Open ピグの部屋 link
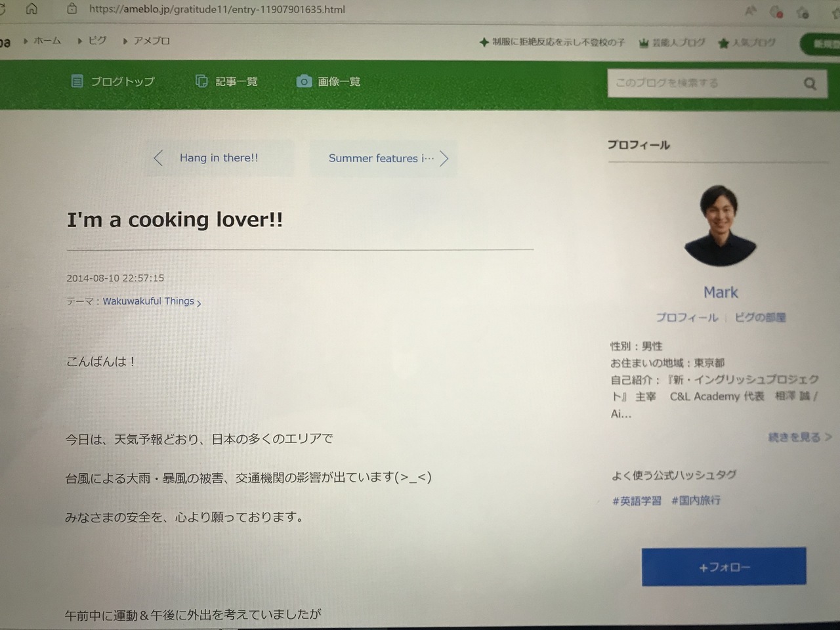This screenshot has height=630, width=840. tap(760, 317)
